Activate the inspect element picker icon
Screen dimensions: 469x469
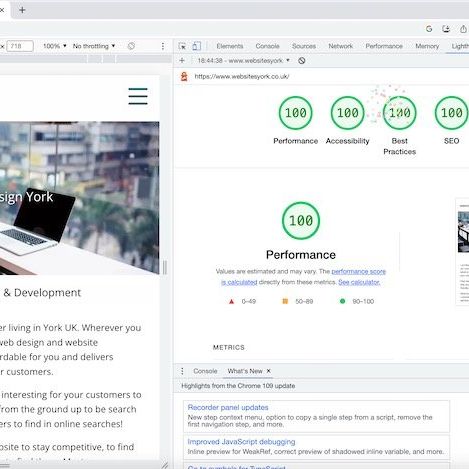(x=182, y=46)
